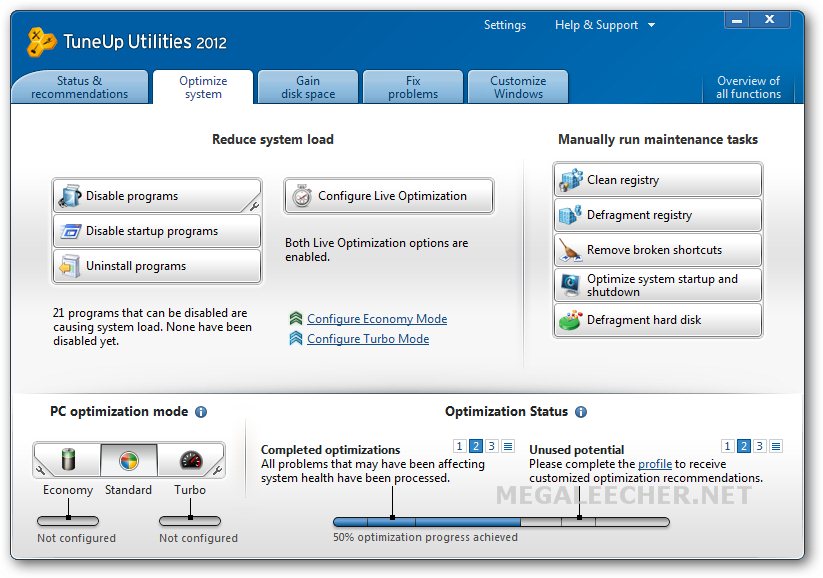Screen dimensions: 823x578
Task: Click the Uninstall programs icon
Action: pos(70,267)
